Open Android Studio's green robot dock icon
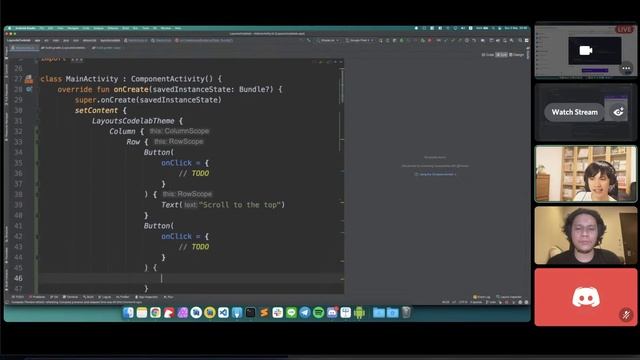This screenshot has height=360, width=640. 359,313
